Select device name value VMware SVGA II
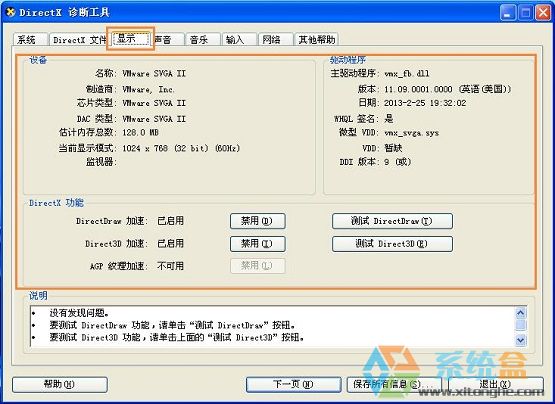This screenshot has height=404, width=555. pyautogui.click(x=154, y=73)
